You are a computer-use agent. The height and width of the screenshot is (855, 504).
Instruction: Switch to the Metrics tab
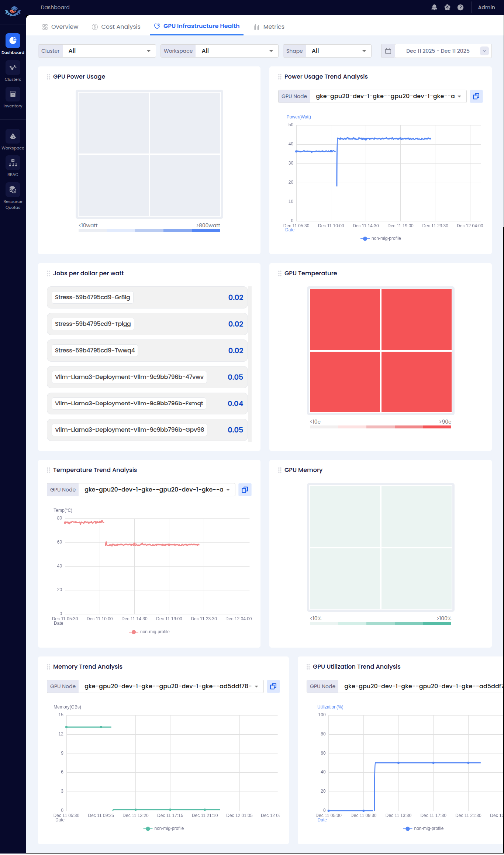tap(269, 27)
